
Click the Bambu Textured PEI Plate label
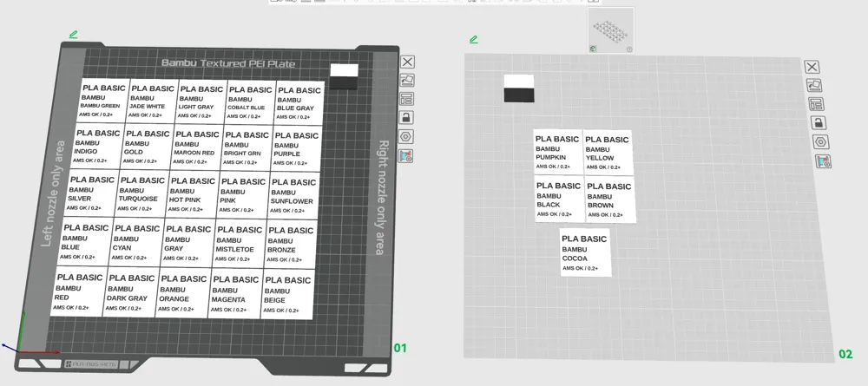click(228, 63)
